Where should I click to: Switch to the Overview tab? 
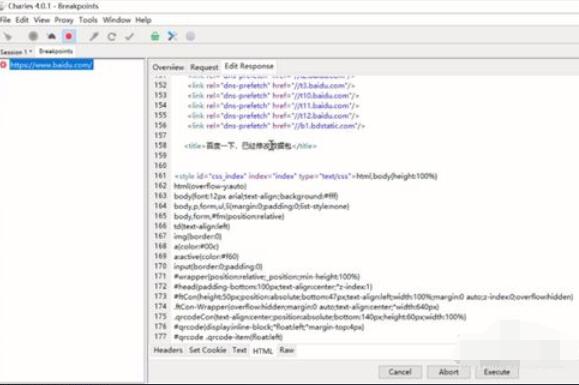pyautogui.click(x=168, y=67)
